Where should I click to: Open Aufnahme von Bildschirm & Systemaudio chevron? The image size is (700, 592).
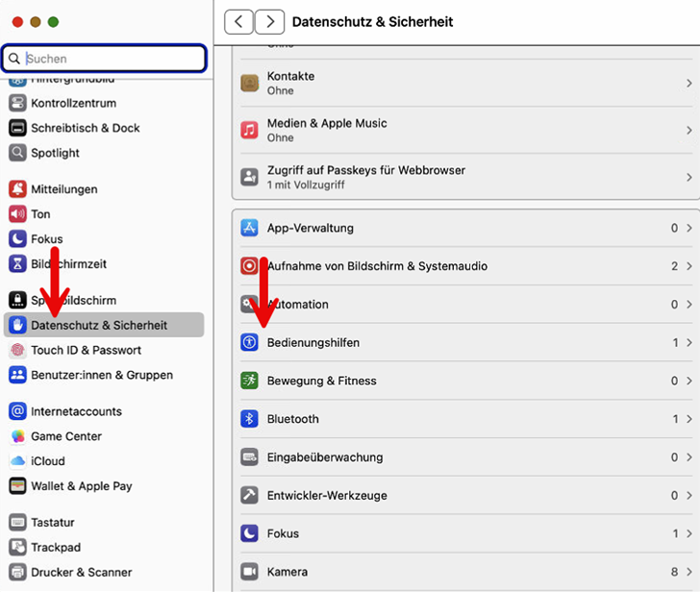coord(688,266)
